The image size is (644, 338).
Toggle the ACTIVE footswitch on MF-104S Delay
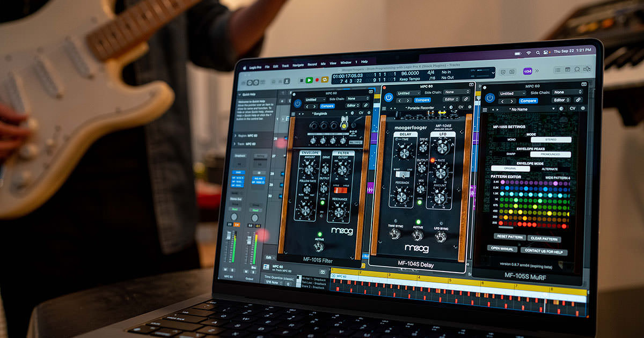click(418, 235)
